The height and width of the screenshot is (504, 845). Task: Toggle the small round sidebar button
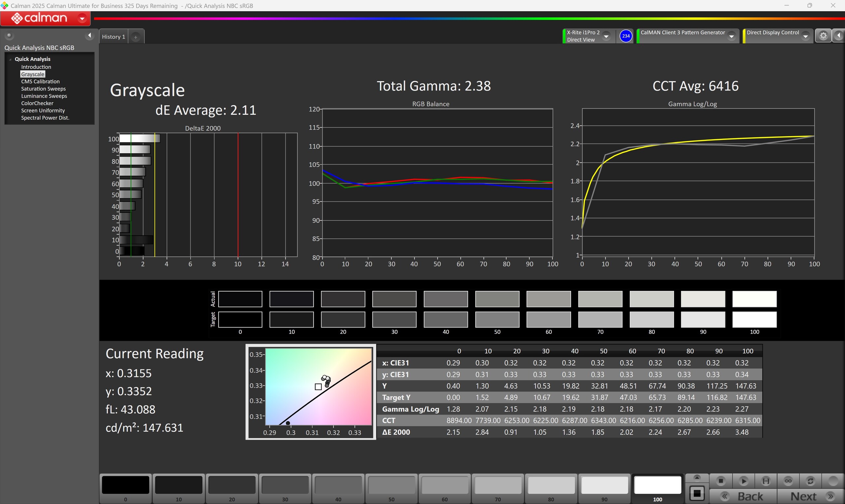click(x=9, y=35)
